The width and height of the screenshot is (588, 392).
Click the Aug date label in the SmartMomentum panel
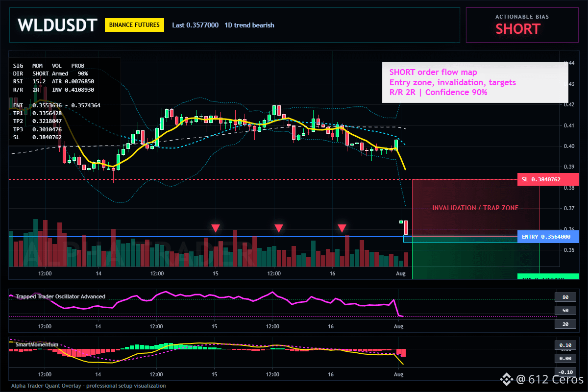click(399, 374)
